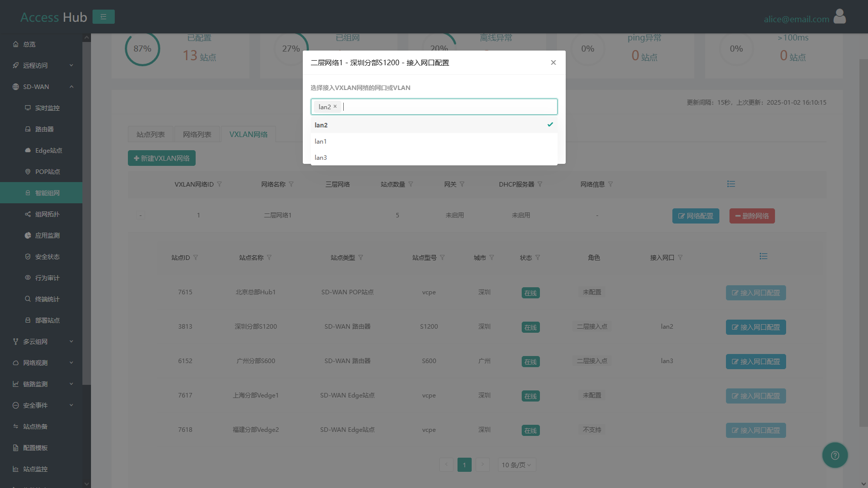This screenshot has width=868, height=488.
Task: Filter the VXLAN网络ID column
Action: coord(219,185)
